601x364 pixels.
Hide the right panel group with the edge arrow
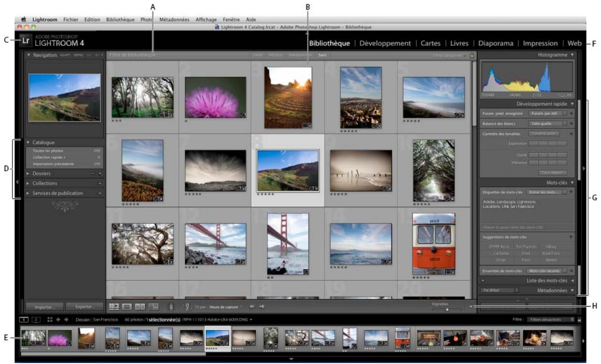point(584,168)
